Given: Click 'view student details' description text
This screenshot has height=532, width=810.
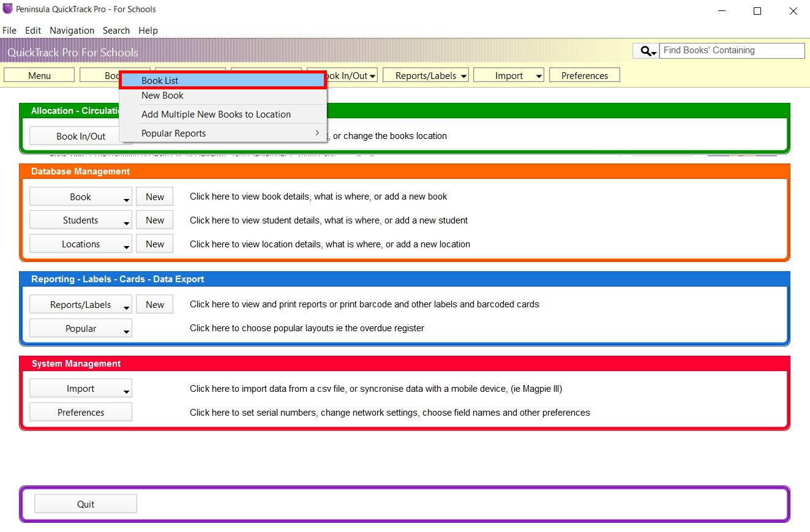Looking at the screenshot, I should [x=329, y=220].
